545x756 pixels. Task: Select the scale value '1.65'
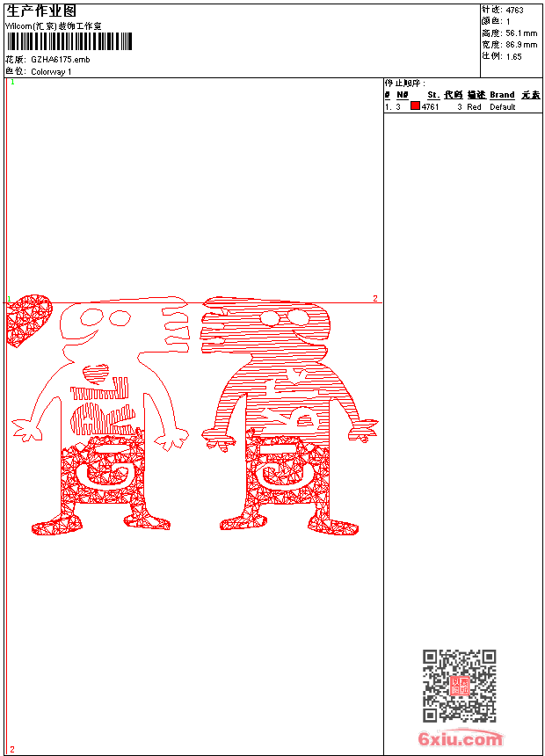[x=513, y=56]
